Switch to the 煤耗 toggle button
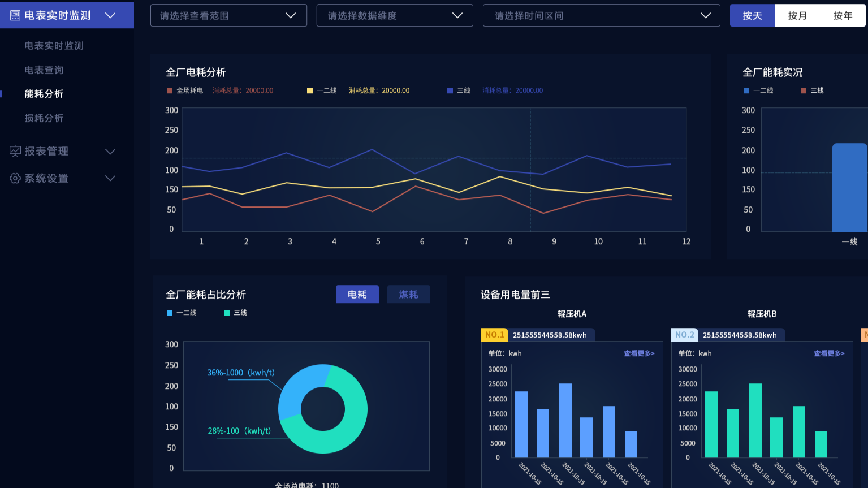This screenshot has width=868, height=488. point(409,294)
